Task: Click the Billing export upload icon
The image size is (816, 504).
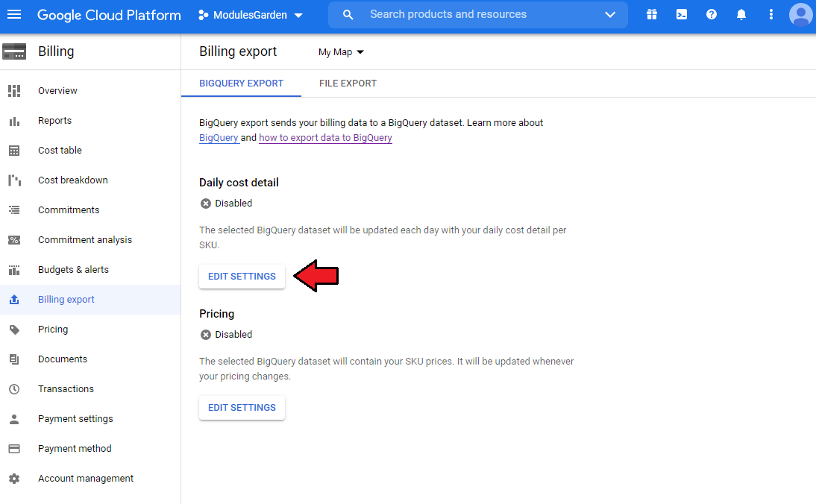Action: pyautogui.click(x=14, y=300)
